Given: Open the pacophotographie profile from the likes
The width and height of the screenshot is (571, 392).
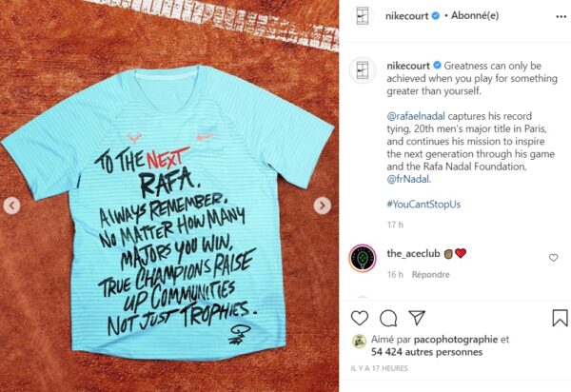Looking at the screenshot, I should pos(456,340).
